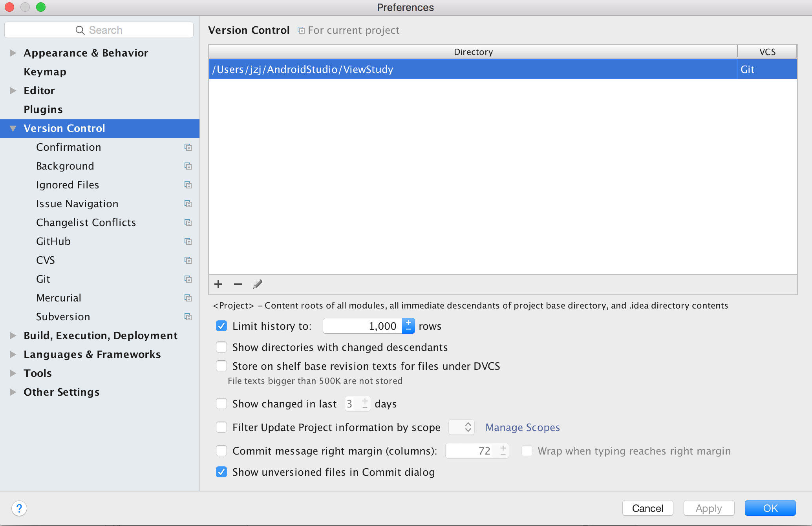Expand the Appearance & Behavior section
Viewport: 812px width, 526px height.
13,53
